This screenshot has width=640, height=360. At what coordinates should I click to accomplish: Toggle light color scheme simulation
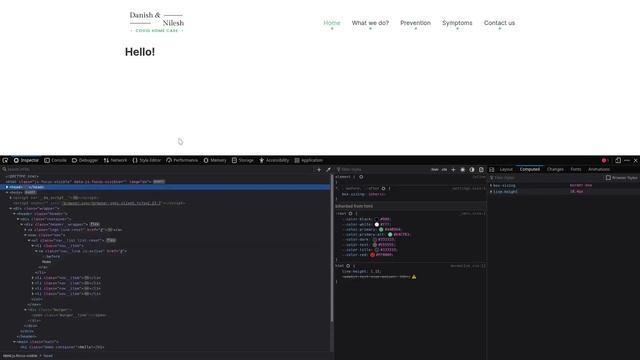coord(462,169)
